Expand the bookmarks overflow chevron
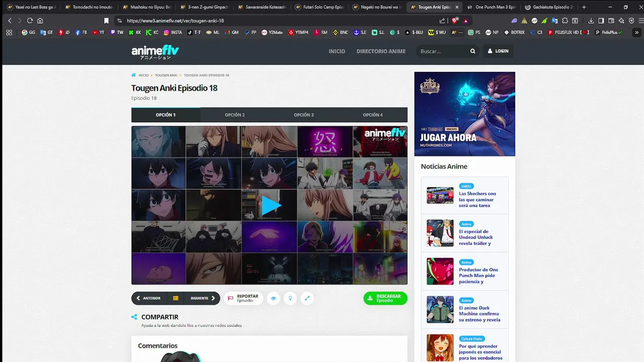 [x=637, y=33]
